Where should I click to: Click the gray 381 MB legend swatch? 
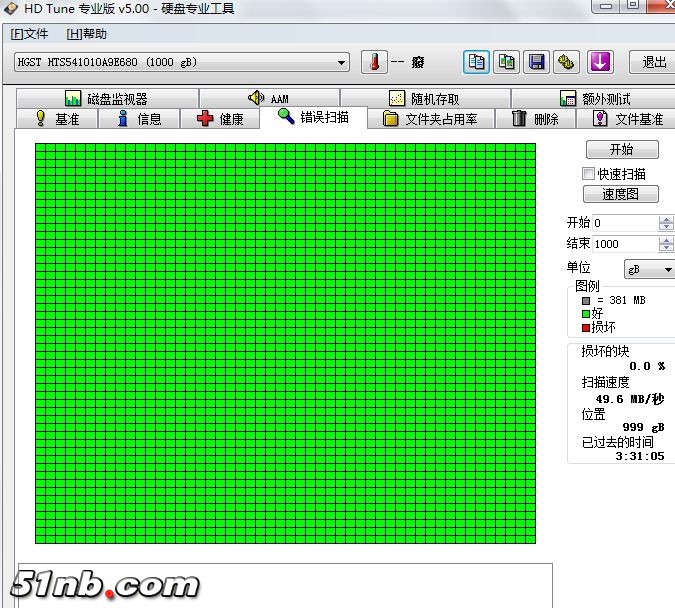[585, 300]
